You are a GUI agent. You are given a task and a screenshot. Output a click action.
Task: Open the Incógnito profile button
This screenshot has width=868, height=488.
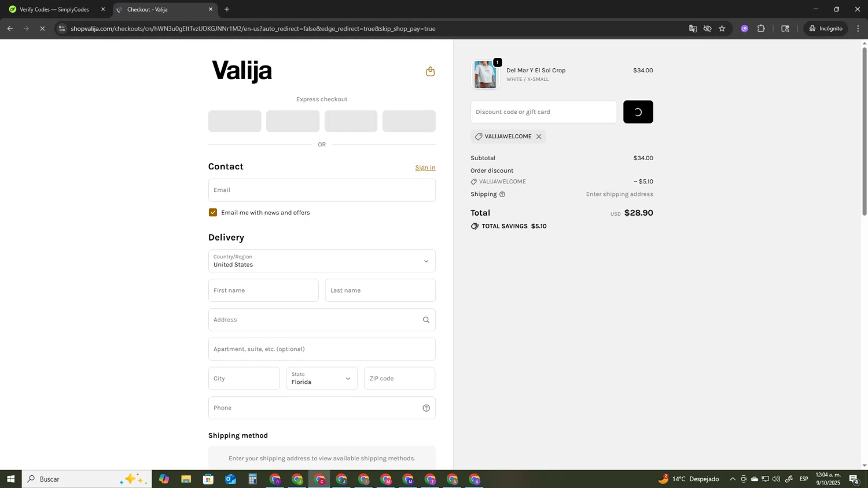pyautogui.click(x=826, y=28)
